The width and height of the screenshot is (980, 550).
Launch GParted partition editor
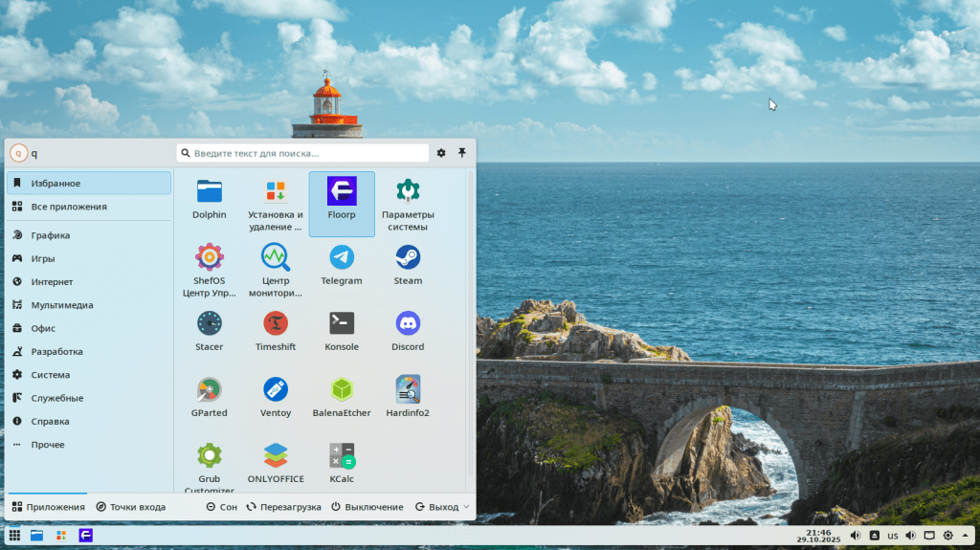(209, 397)
